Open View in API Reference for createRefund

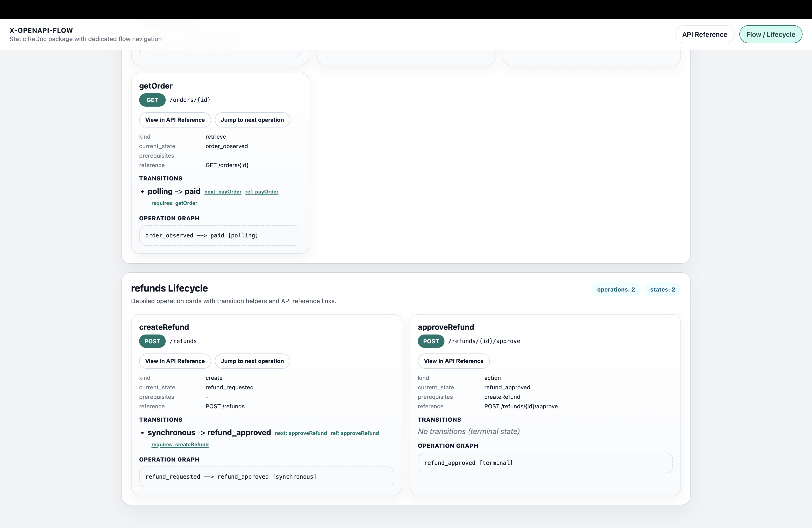coord(175,361)
